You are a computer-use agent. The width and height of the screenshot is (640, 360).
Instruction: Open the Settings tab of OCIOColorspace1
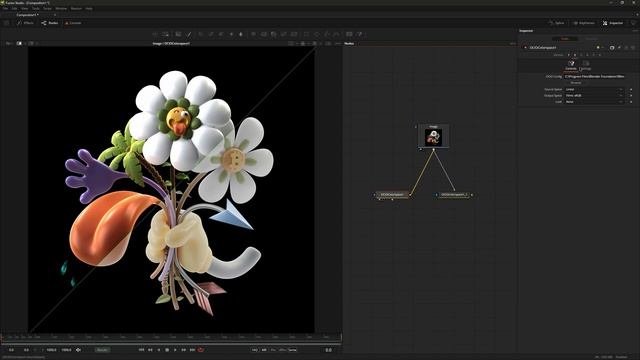(x=586, y=65)
